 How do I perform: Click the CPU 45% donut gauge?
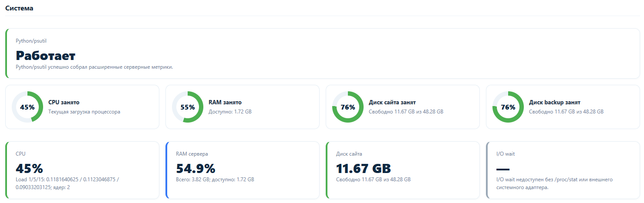[x=27, y=107]
